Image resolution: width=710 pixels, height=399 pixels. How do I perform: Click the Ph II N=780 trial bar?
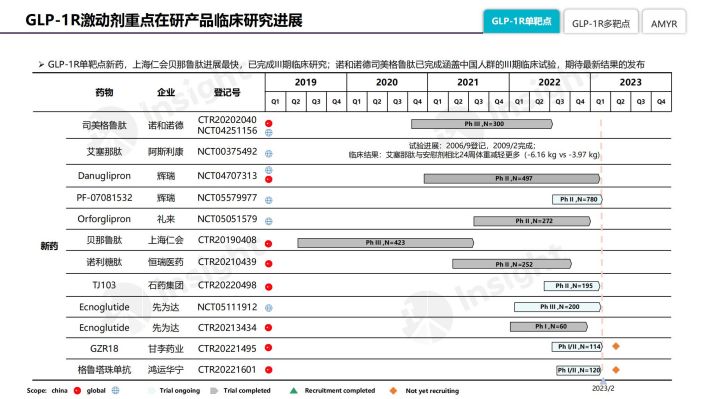[577, 199]
